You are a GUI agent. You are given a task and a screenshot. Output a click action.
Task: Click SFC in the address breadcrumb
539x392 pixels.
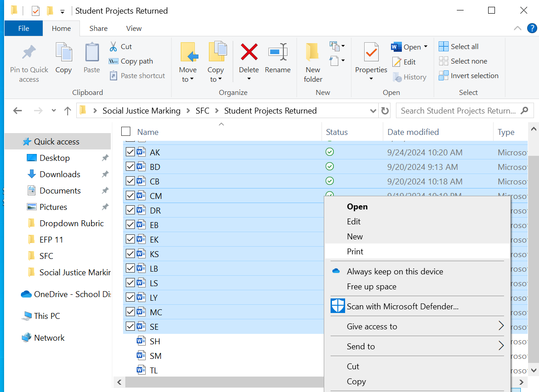coord(203,111)
